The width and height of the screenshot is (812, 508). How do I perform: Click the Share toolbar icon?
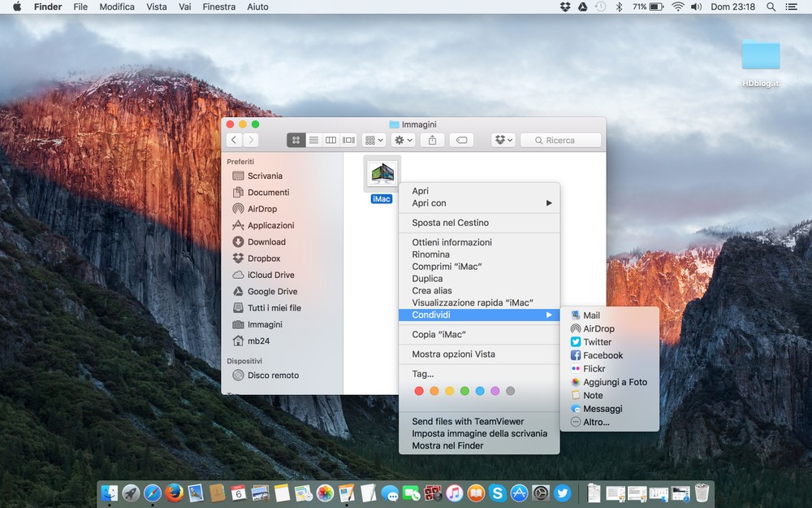click(x=432, y=140)
